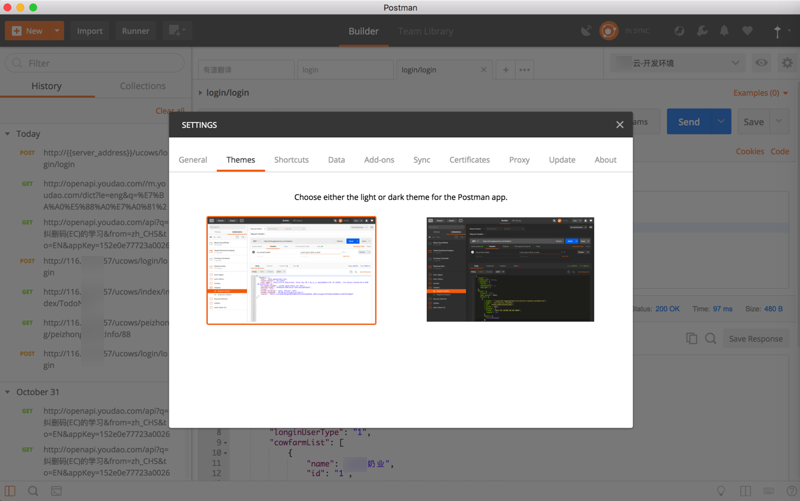Copy response with the copy icon
Viewport: 800px width, 501px height.
coord(691,338)
